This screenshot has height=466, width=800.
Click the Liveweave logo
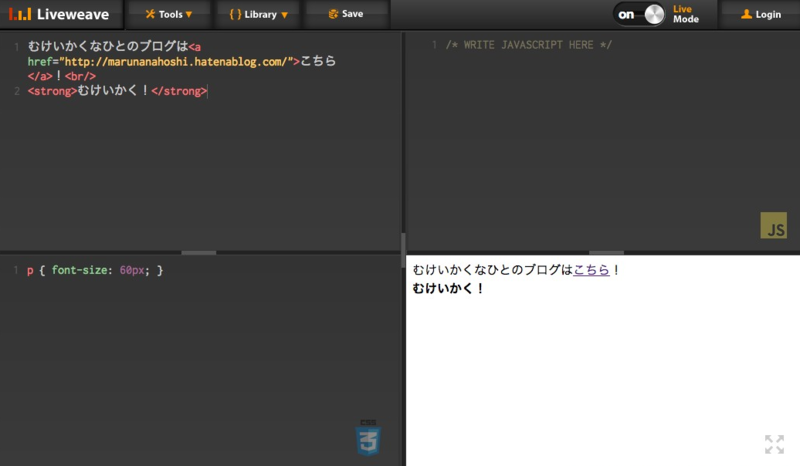[59, 14]
